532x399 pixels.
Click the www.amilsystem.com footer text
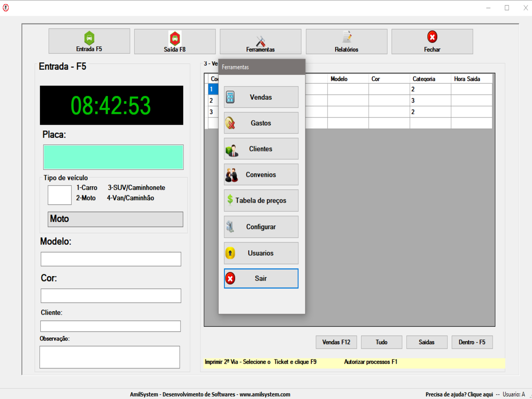click(x=265, y=394)
